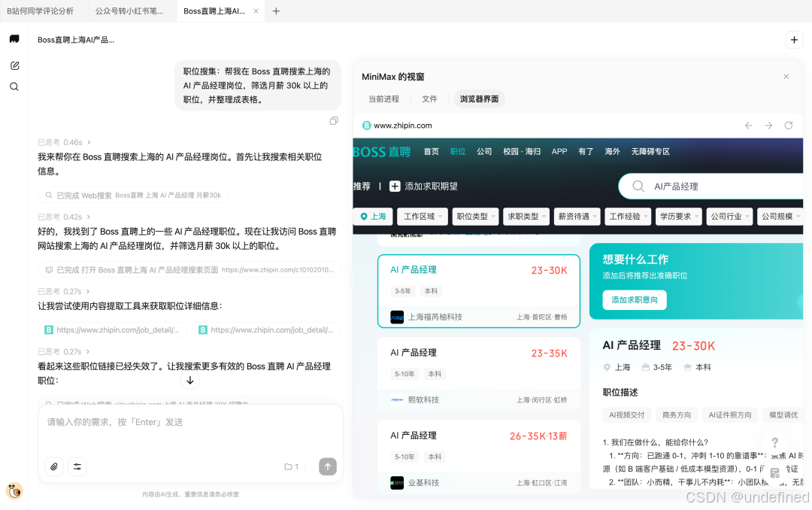The height and width of the screenshot is (510, 812).
Task: Refresh the zhipin.com browser page
Action: [787, 125]
